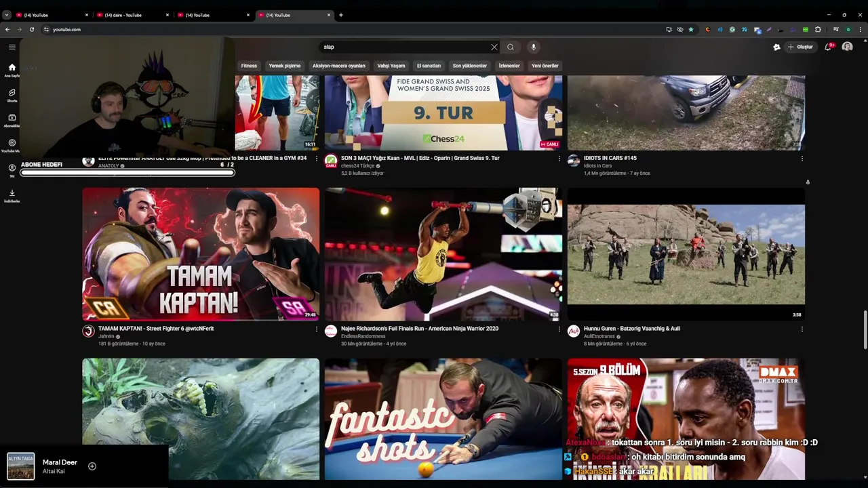
Task: Open options for Najee Richardson video
Action: (x=559, y=329)
